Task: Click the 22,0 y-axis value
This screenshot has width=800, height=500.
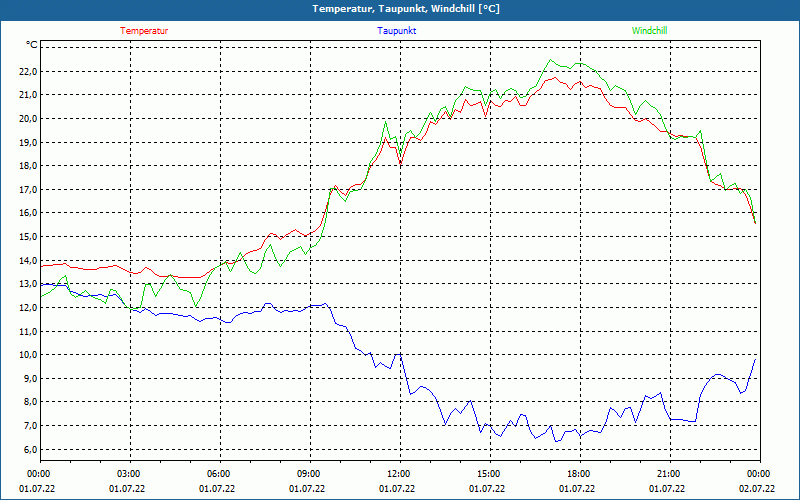Action: (28, 71)
